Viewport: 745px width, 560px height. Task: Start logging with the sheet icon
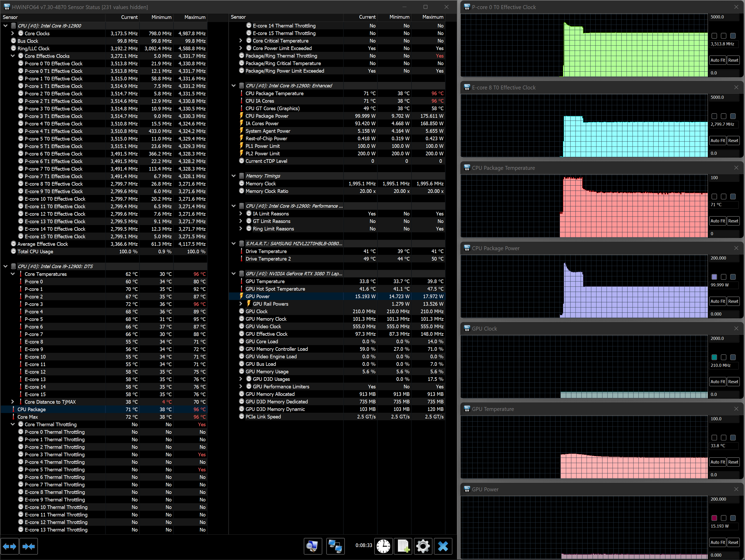tap(403, 546)
